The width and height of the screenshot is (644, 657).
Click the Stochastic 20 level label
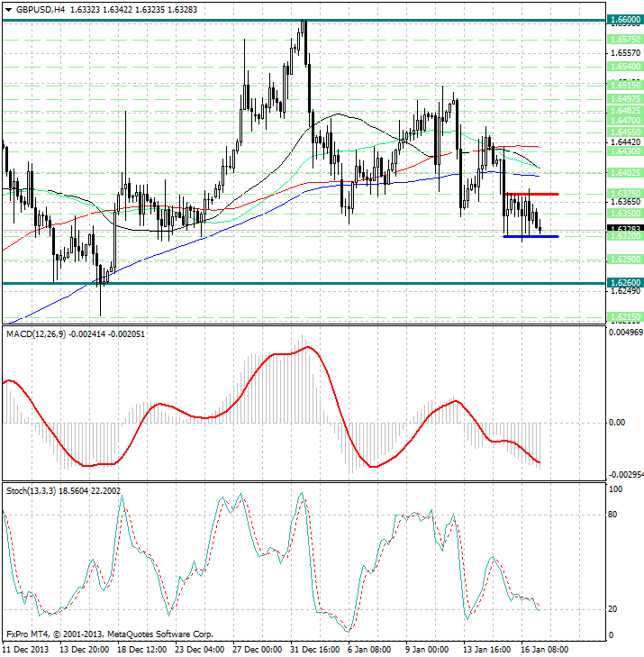(612, 609)
